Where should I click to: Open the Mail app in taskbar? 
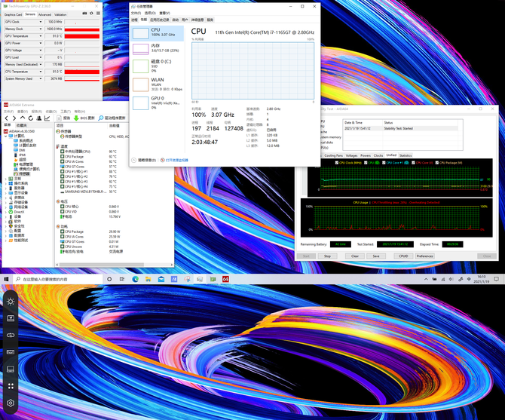click(161, 279)
